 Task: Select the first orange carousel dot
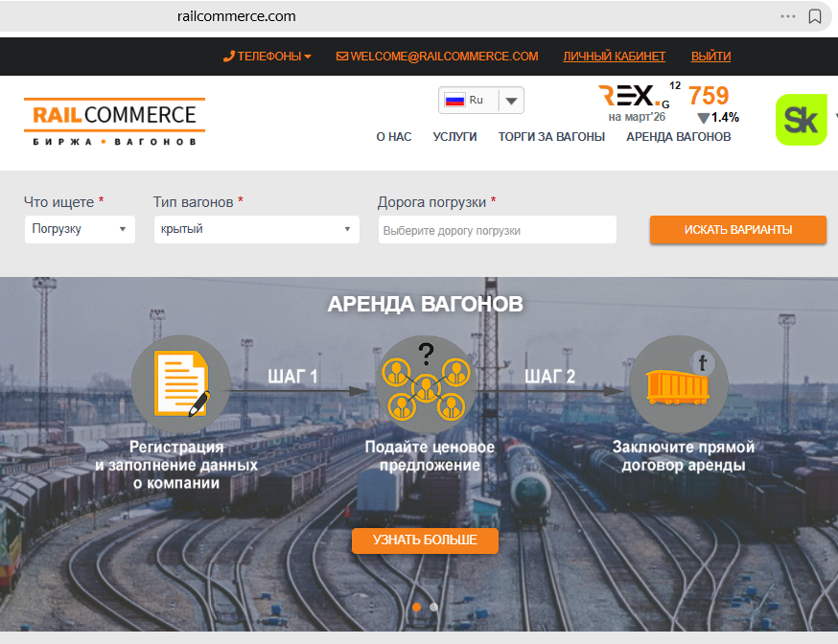click(x=416, y=607)
